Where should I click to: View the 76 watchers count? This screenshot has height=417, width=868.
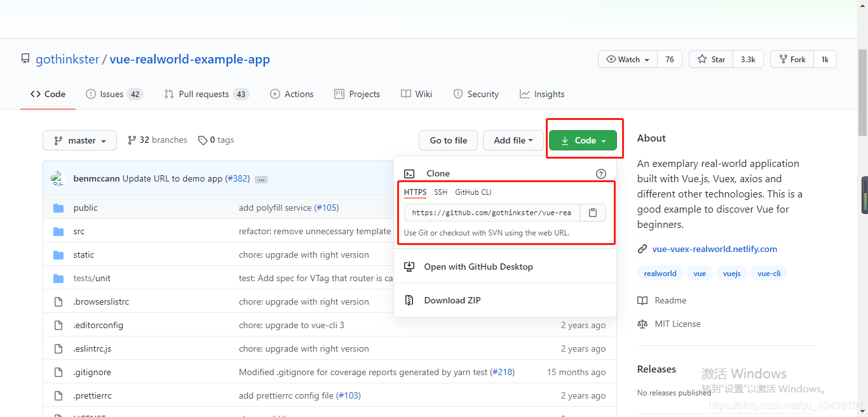tap(670, 59)
